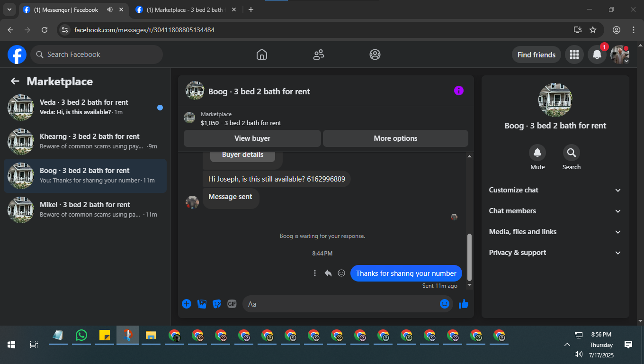Reply to the 'Thanks for sharing' message
The width and height of the screenshot is (644, 364).
coord(328,273)
